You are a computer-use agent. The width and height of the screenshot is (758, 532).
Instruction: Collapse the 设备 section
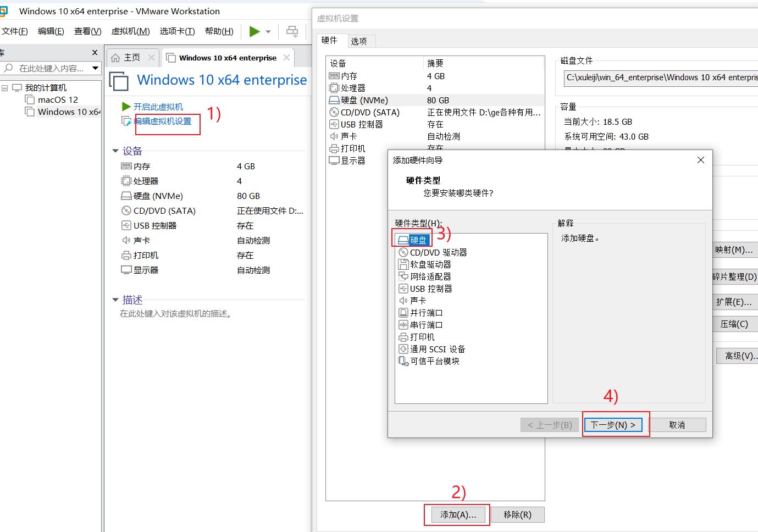[x=115, y=151]
